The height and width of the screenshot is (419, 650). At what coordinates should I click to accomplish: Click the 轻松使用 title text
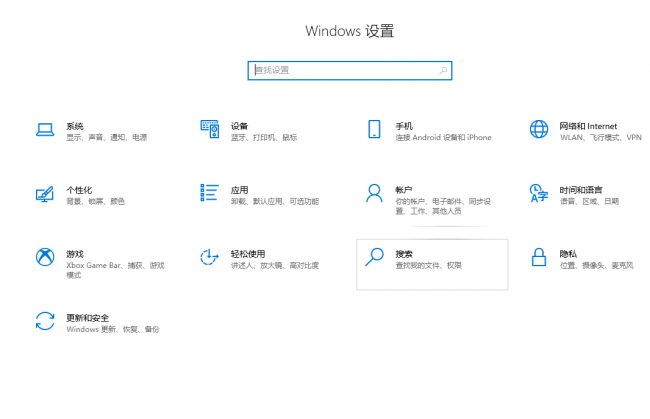pos(248,254)
